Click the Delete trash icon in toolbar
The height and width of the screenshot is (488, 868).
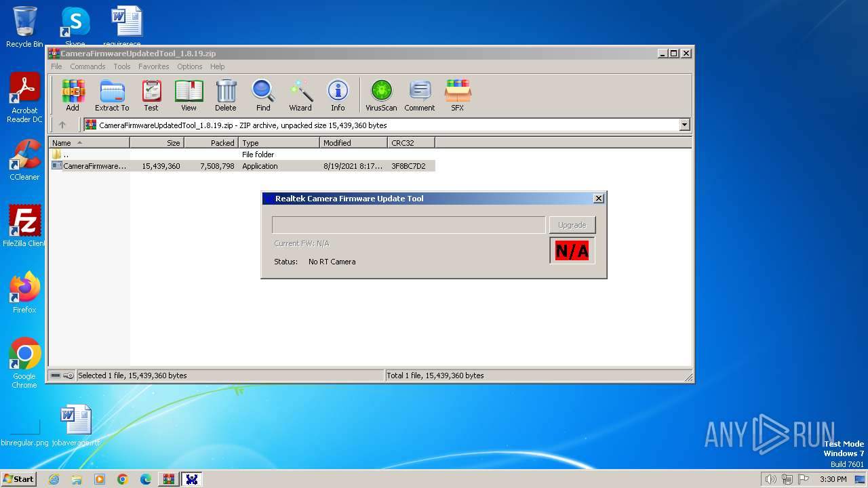226,95
